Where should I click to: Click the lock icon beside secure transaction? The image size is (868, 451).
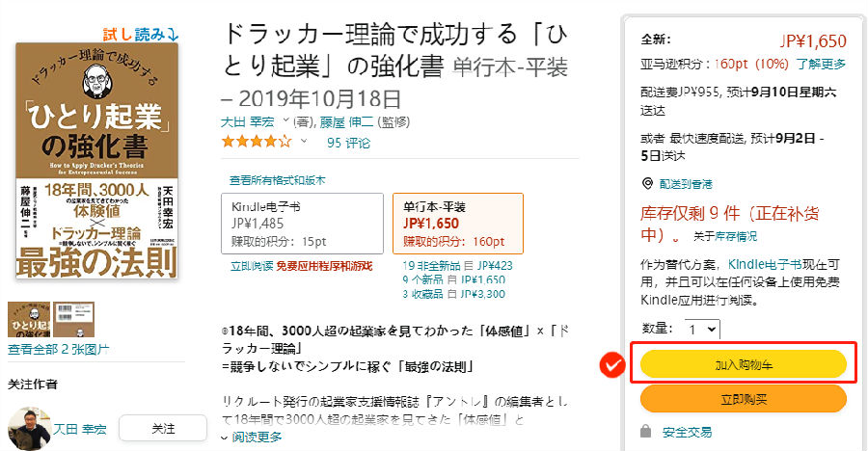pos(645,432)
